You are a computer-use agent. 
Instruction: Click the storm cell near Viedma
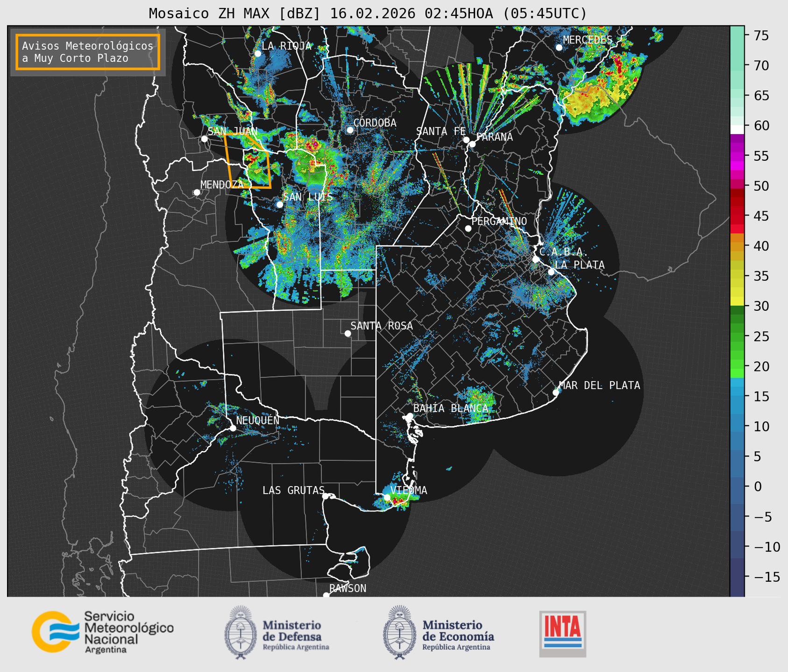click(x=397, y=501)
